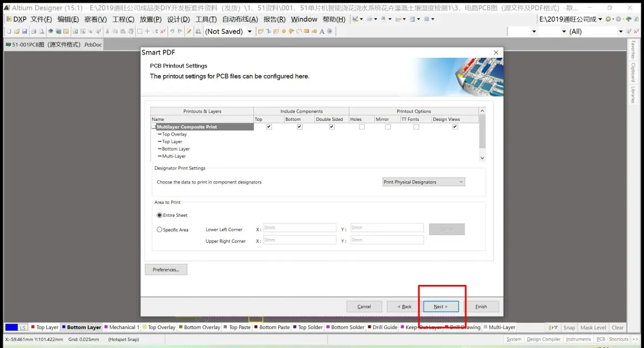Click the blue current layer color swatch
644x348 pixels.
tap(12, 327)
